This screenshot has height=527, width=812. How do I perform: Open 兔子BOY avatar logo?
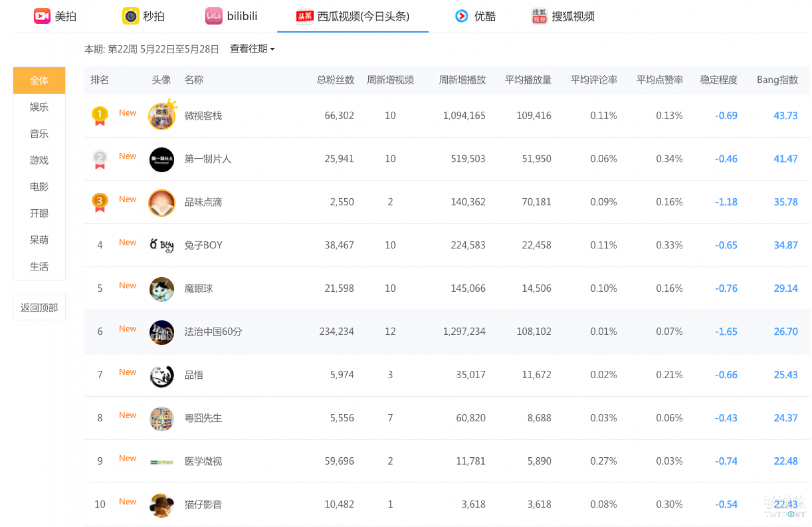pyautogui.click(x=162, y=245)
